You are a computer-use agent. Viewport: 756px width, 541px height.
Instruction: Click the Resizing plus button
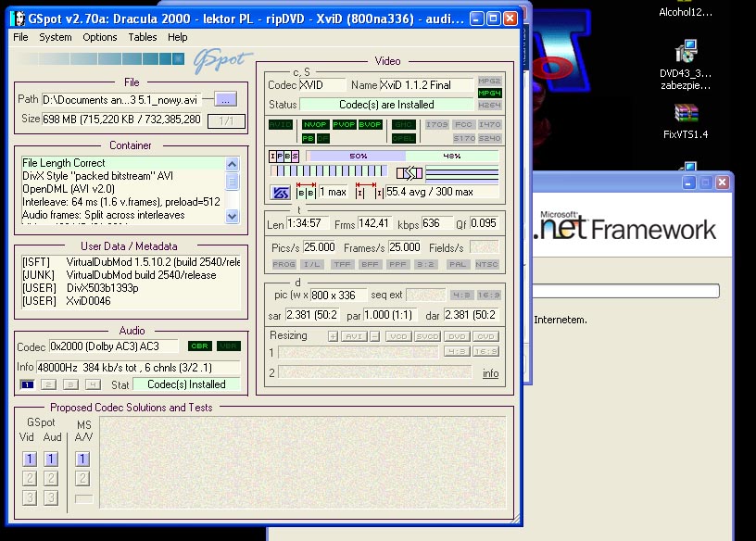(x=333, y=336)
